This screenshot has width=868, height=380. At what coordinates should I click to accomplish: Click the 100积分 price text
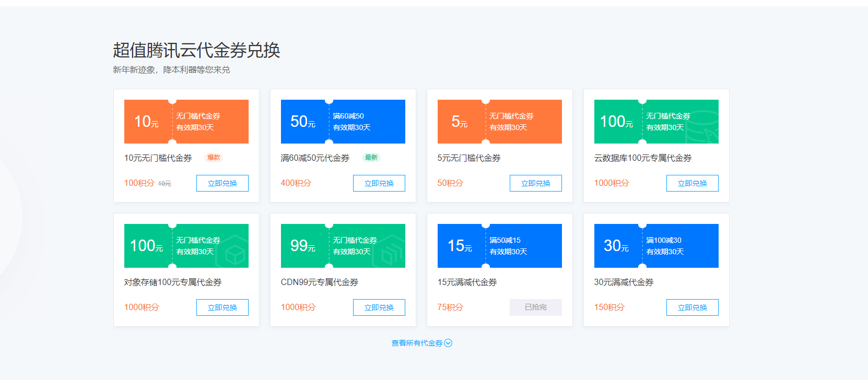(x=139, y=183)
